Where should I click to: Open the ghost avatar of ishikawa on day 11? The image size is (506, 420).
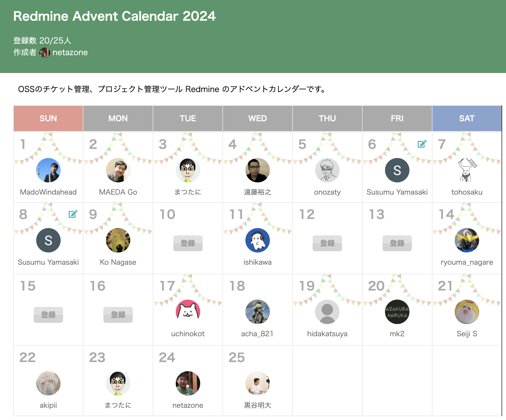click(257, 240)
